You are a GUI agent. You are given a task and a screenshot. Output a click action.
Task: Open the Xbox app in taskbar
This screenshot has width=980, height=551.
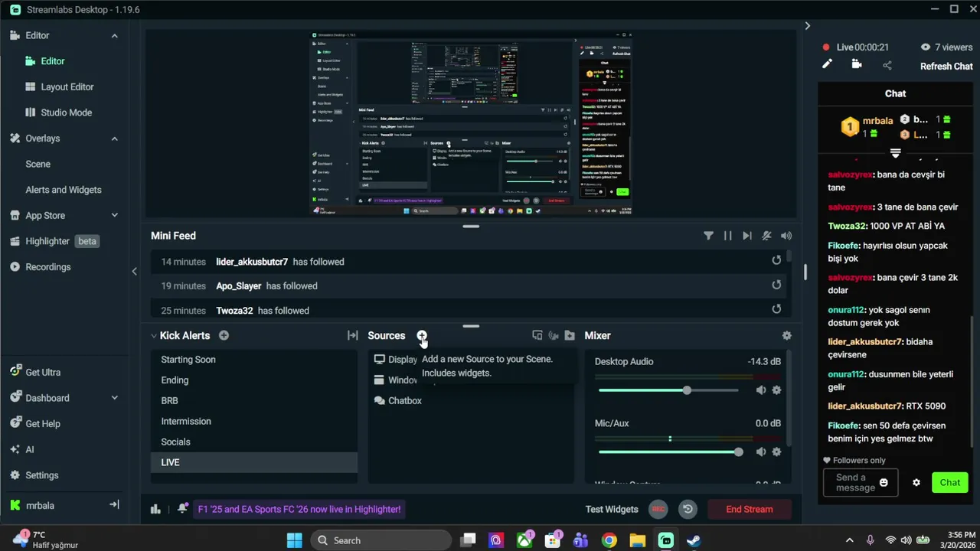[524, 540]
